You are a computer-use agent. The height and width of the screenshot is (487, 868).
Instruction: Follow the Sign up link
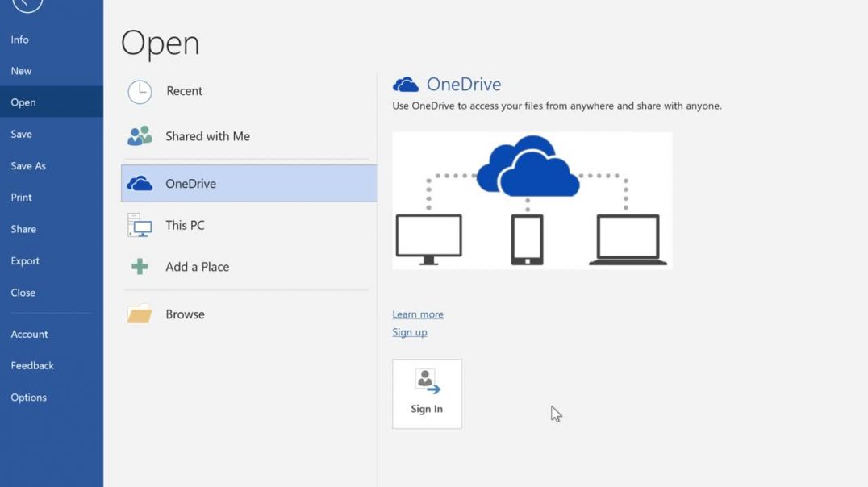(410, 332)
